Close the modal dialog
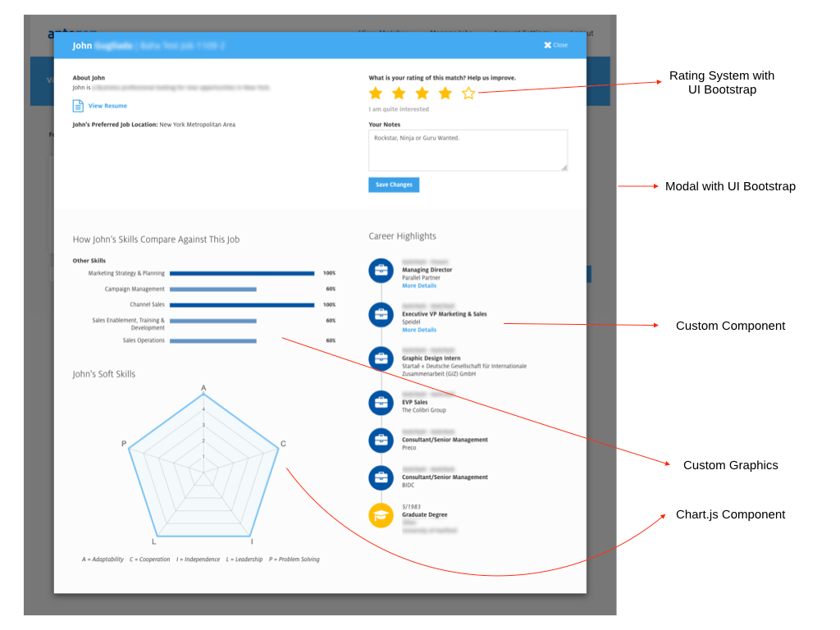The image size is (840, 630). click(555, 45)
